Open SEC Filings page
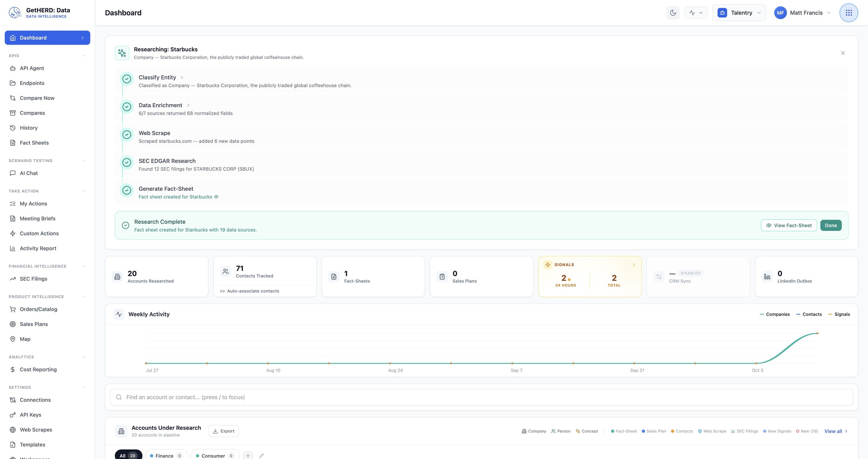This screenshot has height=459, width=868. (x=47, y=279)
